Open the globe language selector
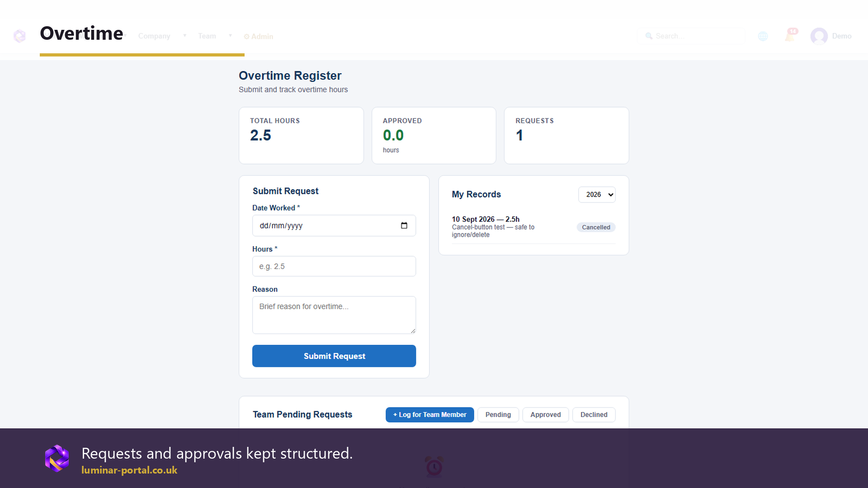This screenshot has height=488, width=868. click(x=763, y=36)
